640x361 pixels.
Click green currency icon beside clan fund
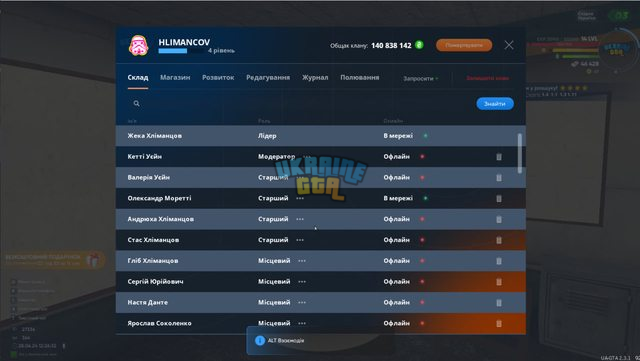pos(419,45)
